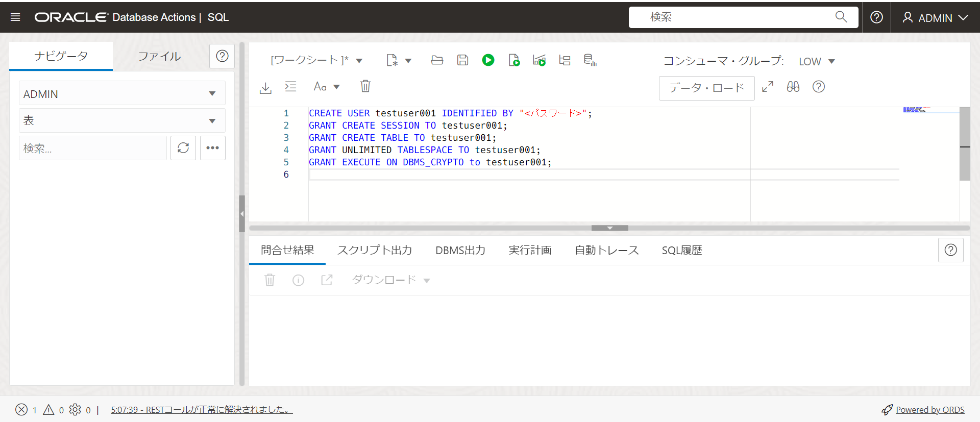Click the open results in new tab icon

[327, 280]
